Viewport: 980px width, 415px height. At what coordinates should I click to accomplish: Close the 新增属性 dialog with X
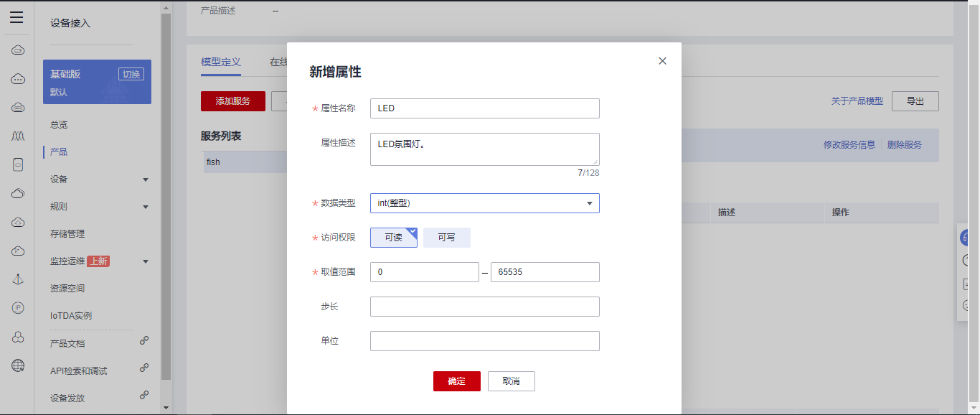tap(662, 61)
